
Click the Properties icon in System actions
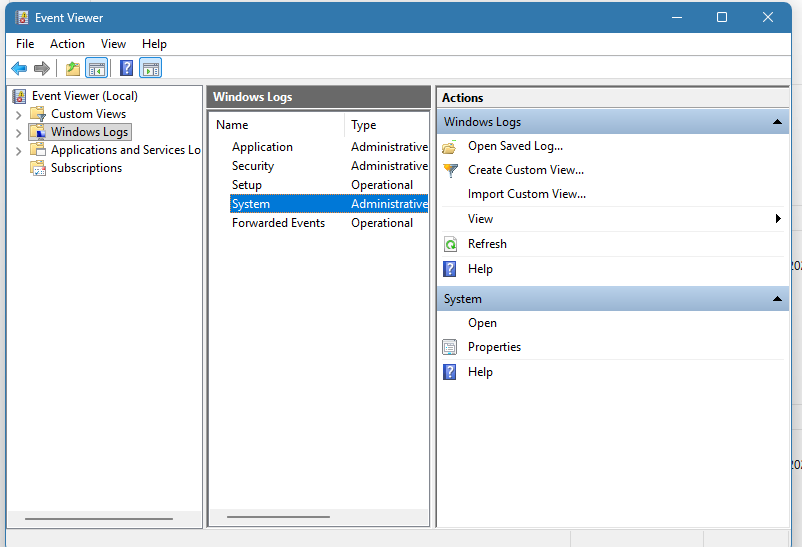(x=450, y=347)
